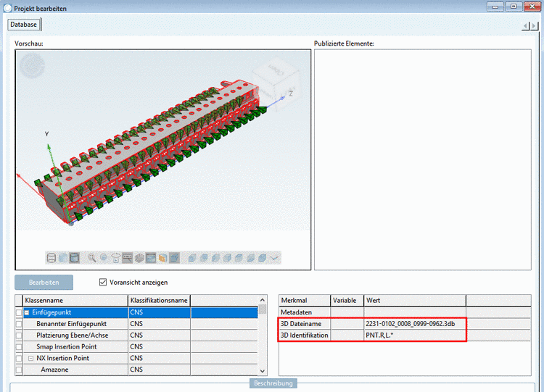The width and height of the screenshot is (544, 392).
Task: Collapse the NX Insertion Point node
Action: pos(30,358)
